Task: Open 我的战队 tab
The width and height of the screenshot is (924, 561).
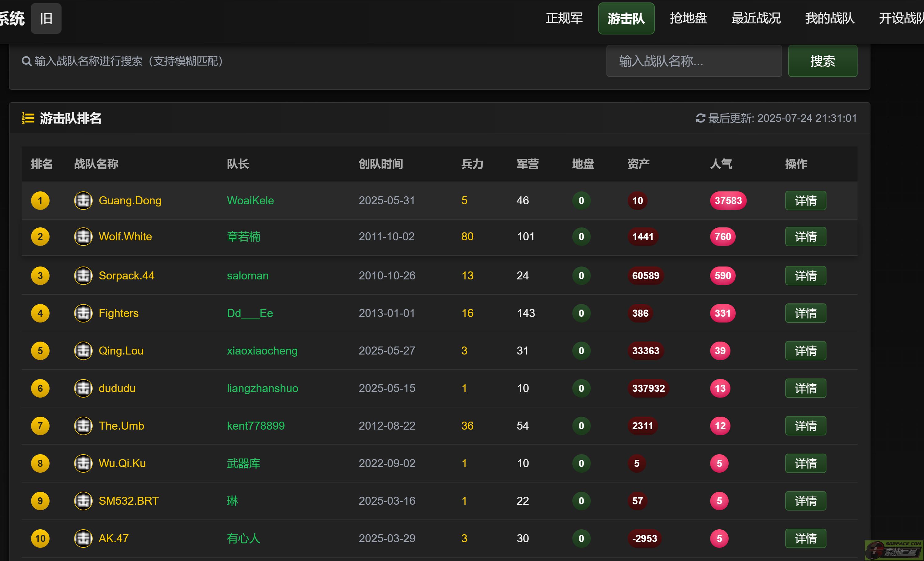Action: [x=830, y=18]
